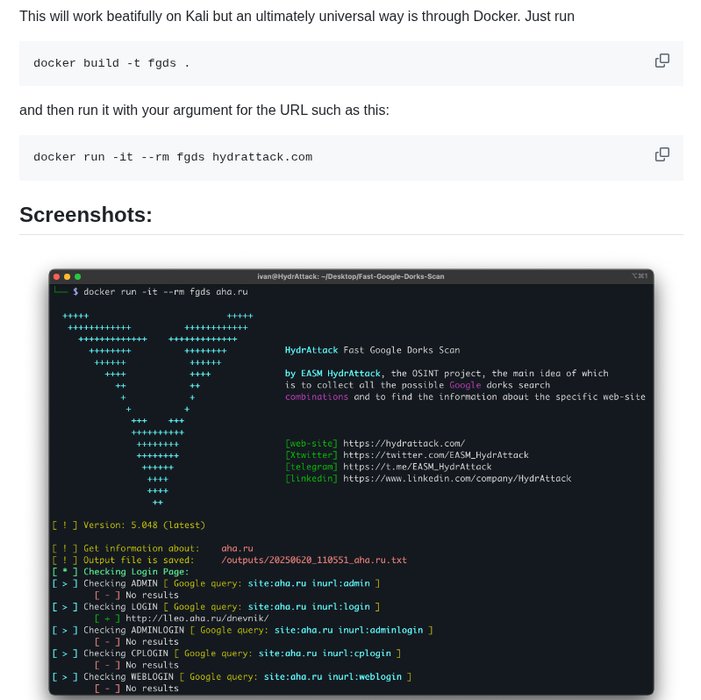Click the green maximize dot in terminal screenshot

point(78,277)
